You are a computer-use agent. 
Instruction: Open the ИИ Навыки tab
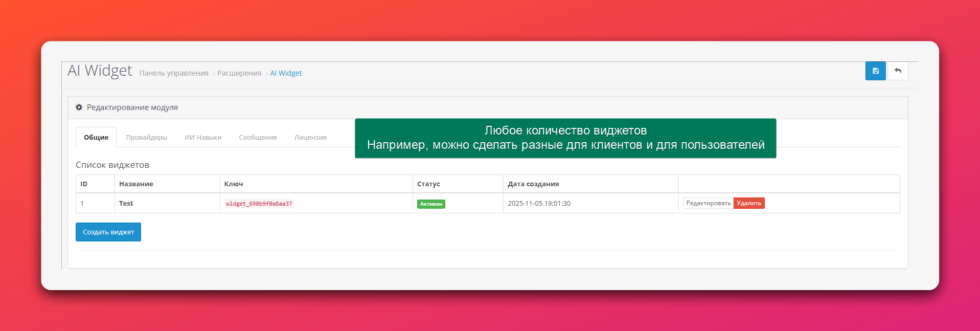[203, 137]
